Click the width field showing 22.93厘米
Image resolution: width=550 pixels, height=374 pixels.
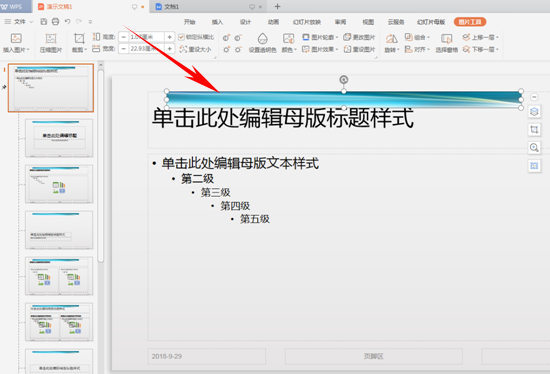tap(146, 48)
